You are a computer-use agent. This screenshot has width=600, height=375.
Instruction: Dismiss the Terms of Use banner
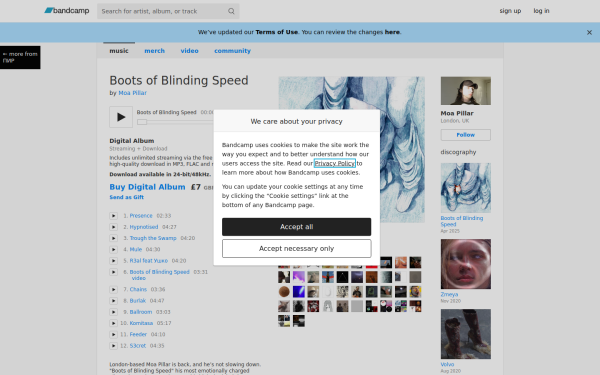[x=589, y=33]
